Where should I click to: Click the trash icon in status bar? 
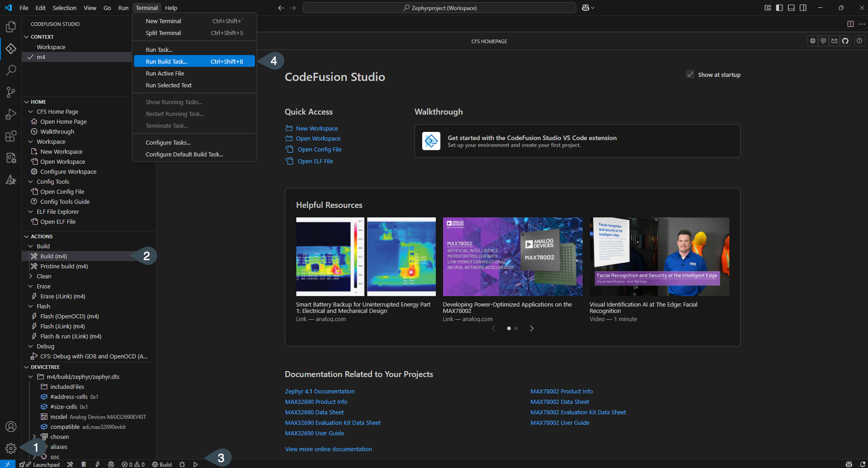tap(84, 464)
